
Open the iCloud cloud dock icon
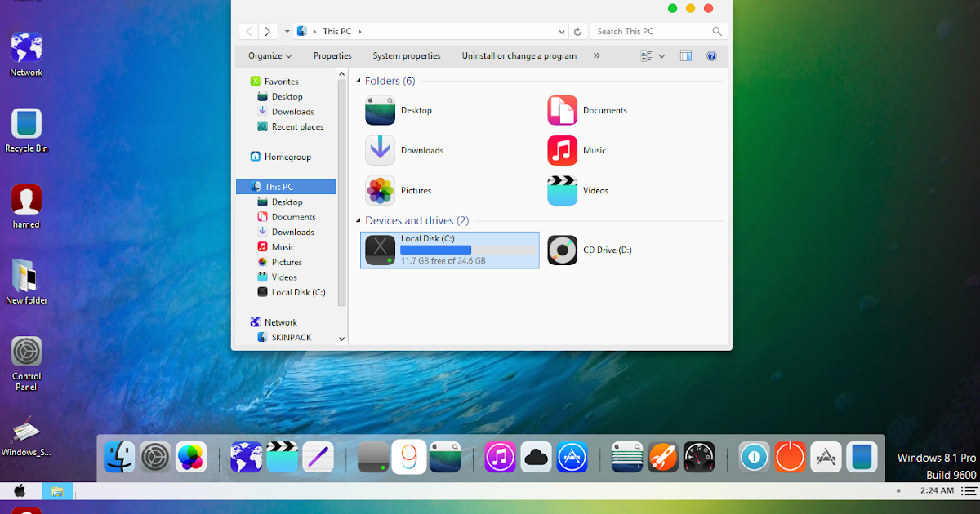click(536, 457)
